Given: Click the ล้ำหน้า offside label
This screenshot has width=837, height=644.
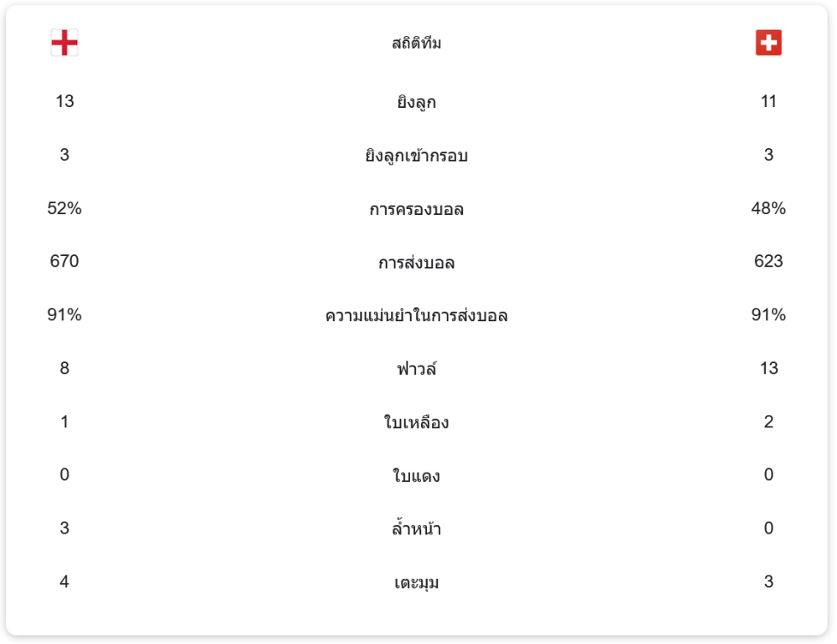Looking at the screenshot, I should [416, 529].
